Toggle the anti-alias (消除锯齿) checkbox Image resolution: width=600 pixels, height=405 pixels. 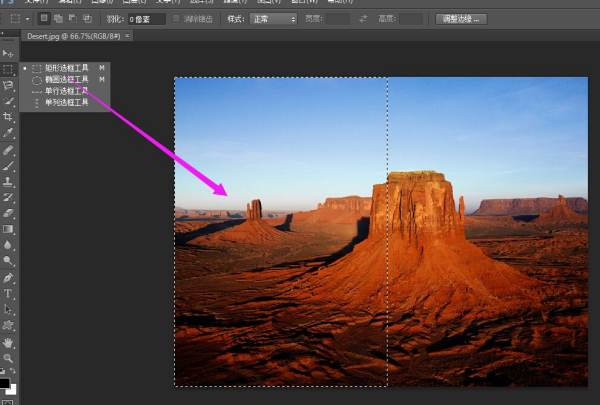[x=176, y=19]
